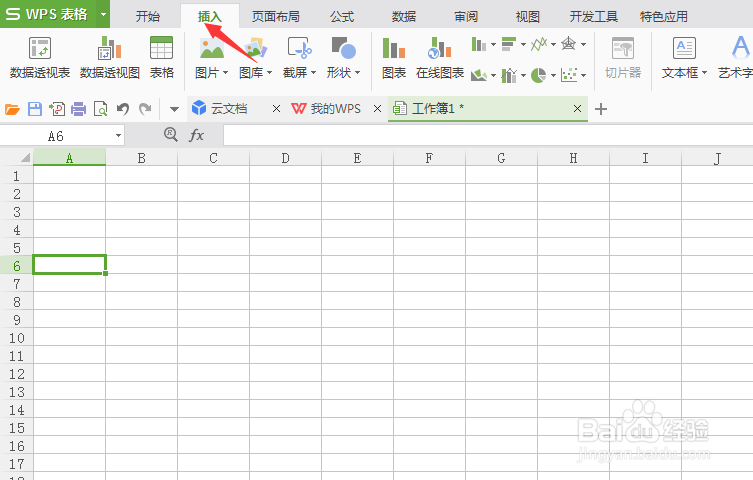753x480 pixels.
Task: Open 在线图表 online charts
Action: tap(440, 58)
